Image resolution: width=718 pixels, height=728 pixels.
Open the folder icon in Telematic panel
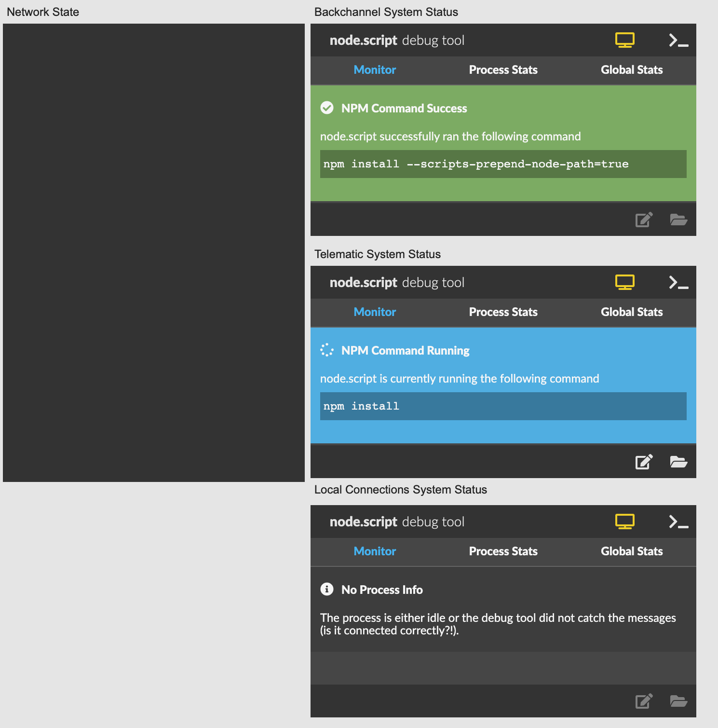(x=678, y=462)
